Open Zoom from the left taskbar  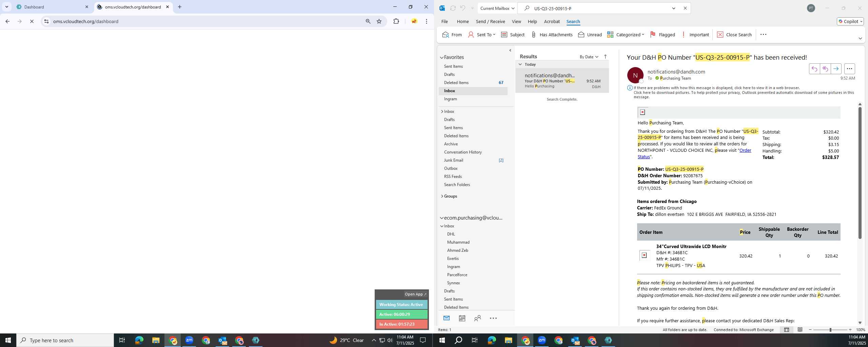(x=189, y=340)
